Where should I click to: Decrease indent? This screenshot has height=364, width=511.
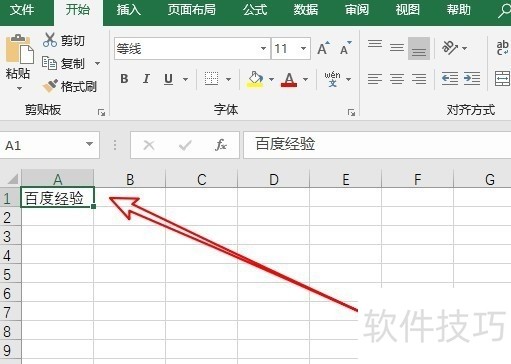tap(450, 79)
